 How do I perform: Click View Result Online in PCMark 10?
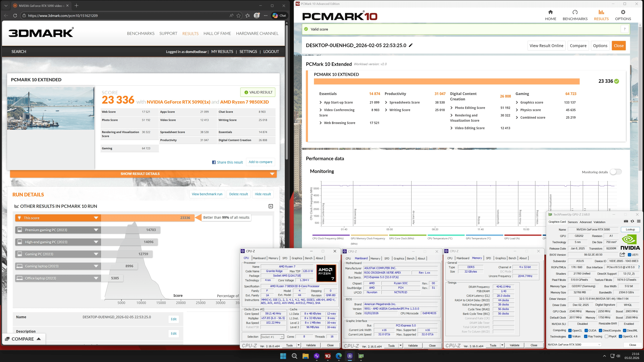point(546,45)
